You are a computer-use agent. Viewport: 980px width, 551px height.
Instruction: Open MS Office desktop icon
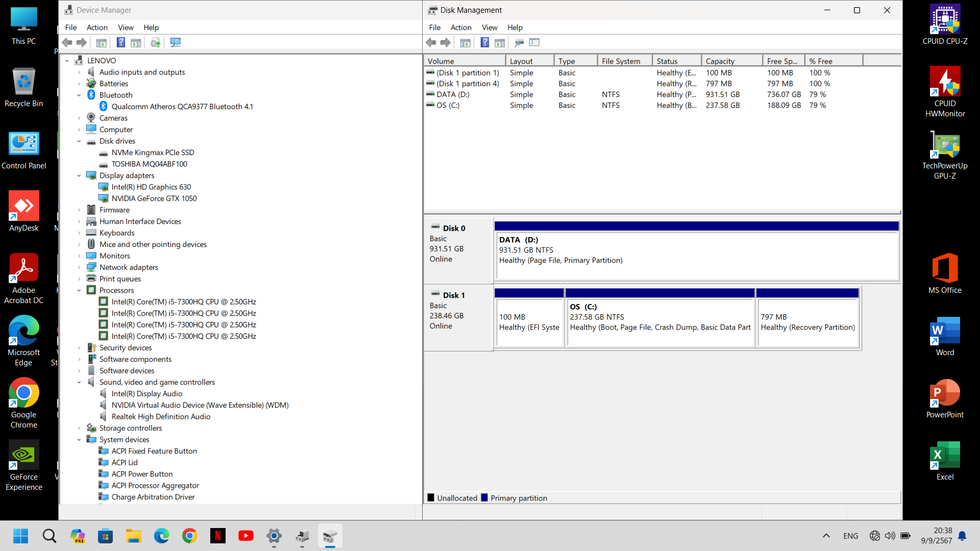pos(945,273)
